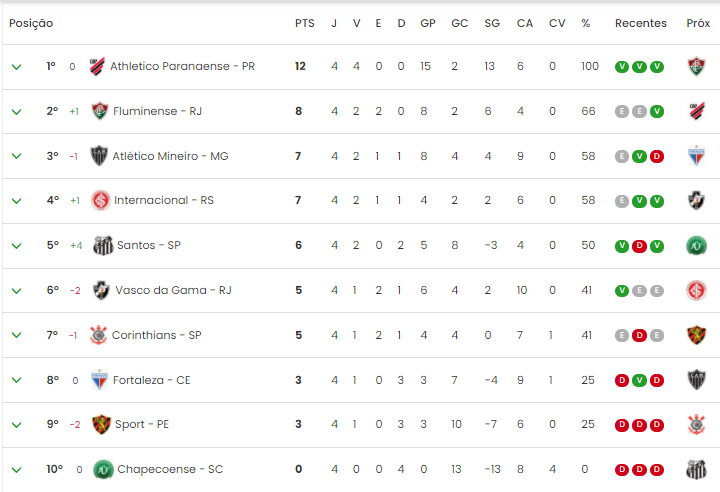
Task: Click the red D badge in Atlético Mineiro's recent results
Action: pos(657,157)
